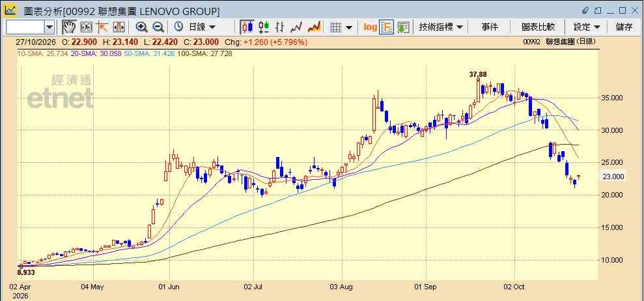This screenshot has width=644, height=301.
Task: Click the zoom in magnifier icon
Action: click(x=142, y=27)
